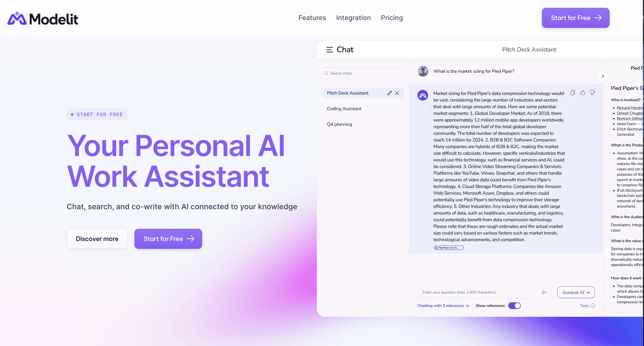Expand the Chatting with 3 references section
644x346 pixels.
pos(443,306)
